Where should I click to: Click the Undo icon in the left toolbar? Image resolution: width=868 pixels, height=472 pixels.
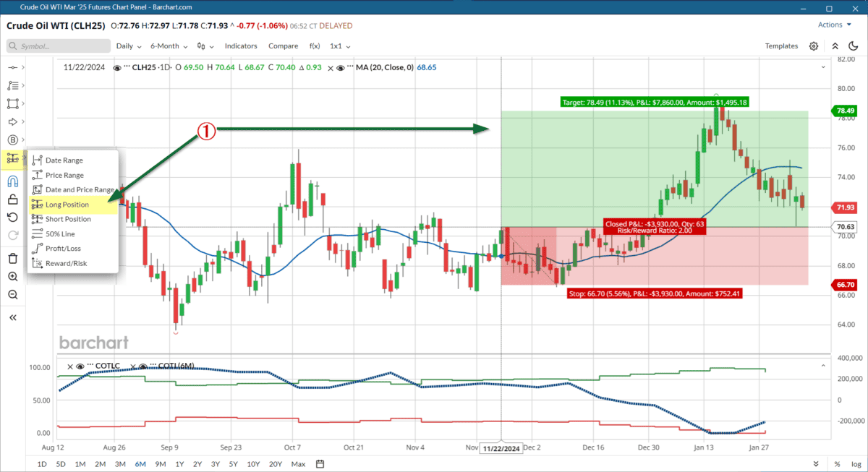click(13, 217)
